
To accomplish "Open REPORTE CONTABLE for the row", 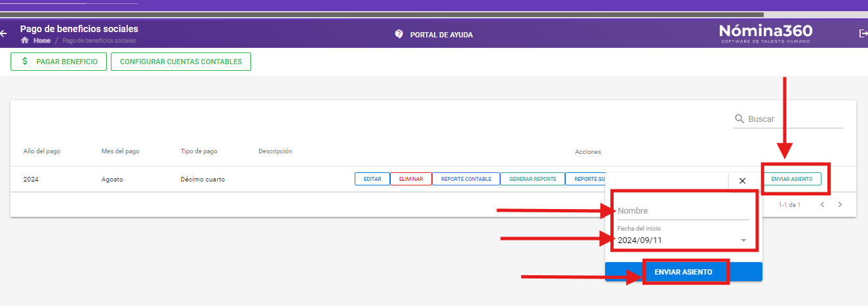I will [x=466, y=179].
